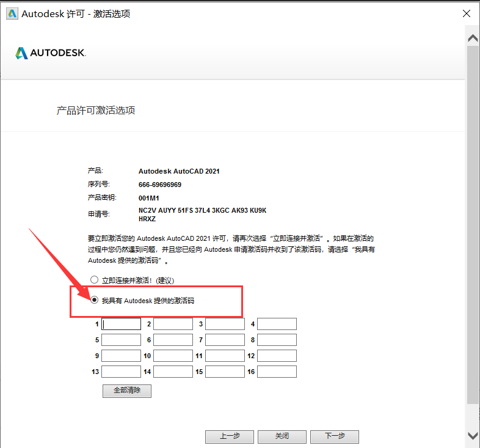Click activation code field 10
The image size is (480, 448).
click(173, 356)
